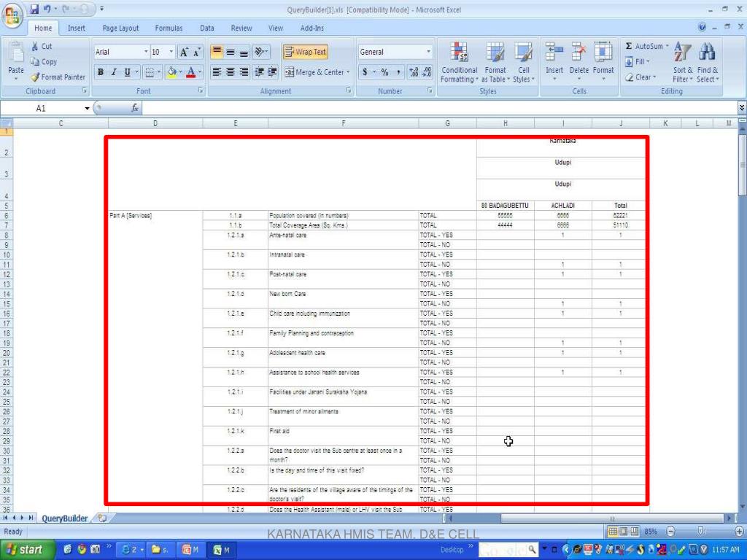Click the AutoSum button
This screenshot has height=560, width=747.
[644, 47]
